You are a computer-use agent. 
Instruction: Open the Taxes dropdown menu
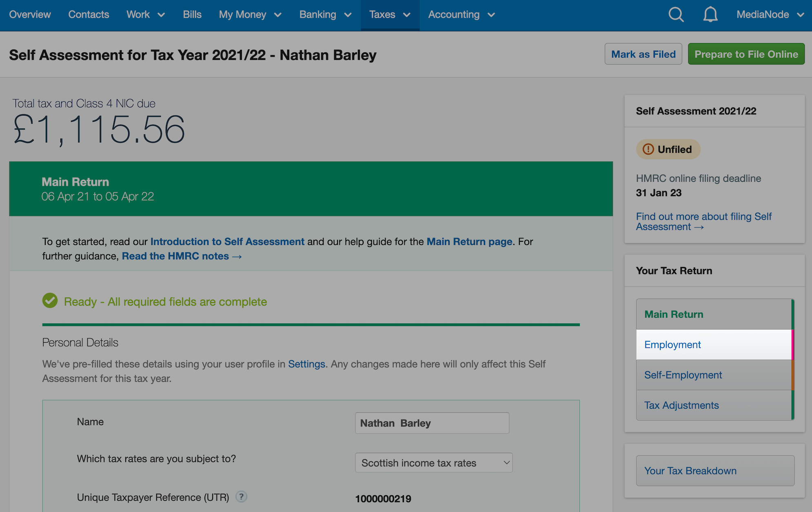point(390,15)
